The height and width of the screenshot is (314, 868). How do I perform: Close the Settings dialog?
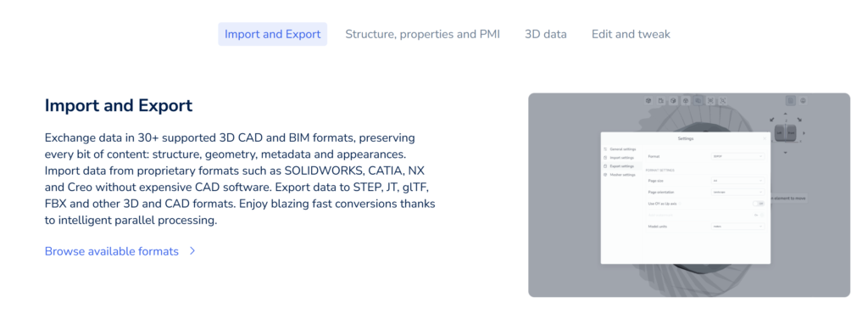[x=765, y=138]
